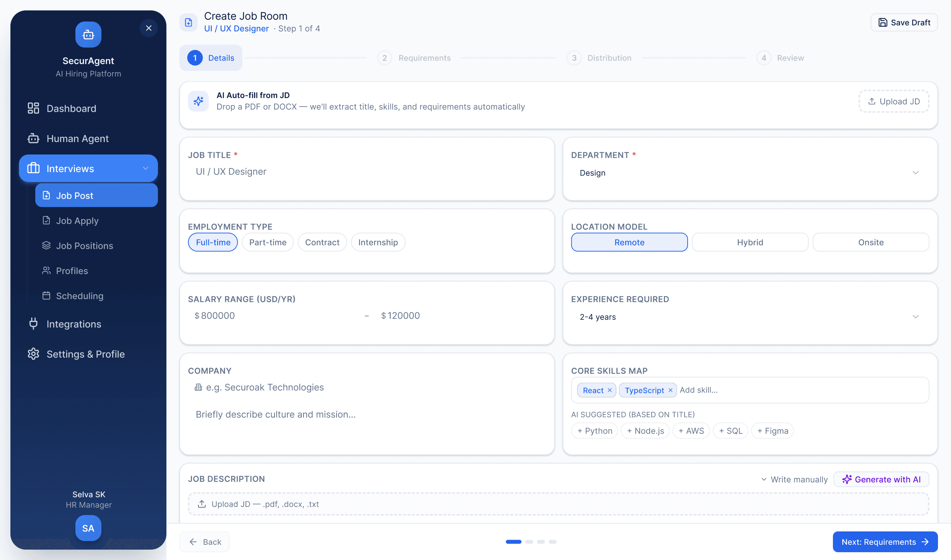The width and height of the screenshot is (951, 560).
Task: Click the SA user avatar
Action: pyautogui.click(x=88, y=528)
